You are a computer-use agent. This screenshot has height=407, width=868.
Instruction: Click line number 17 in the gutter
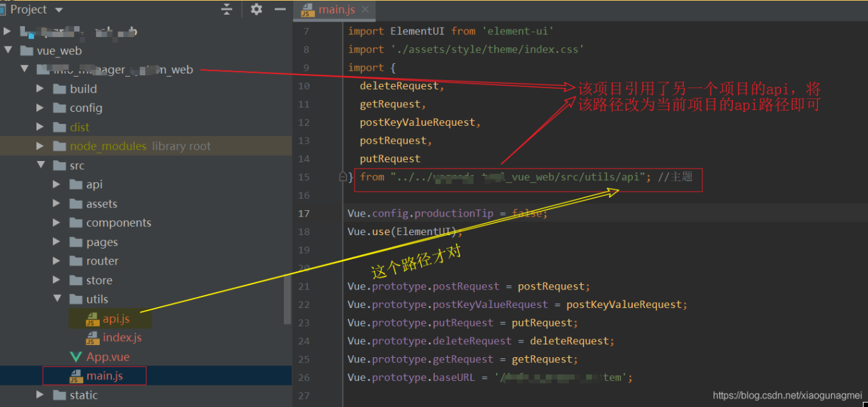(303, 213)
